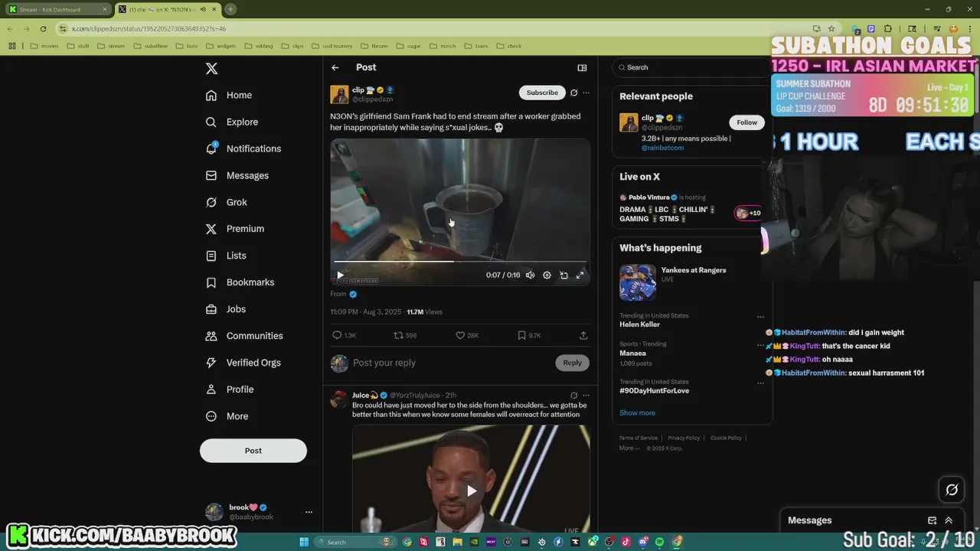
Task: Enter fullscreen for the video
Action: (580, 275)
